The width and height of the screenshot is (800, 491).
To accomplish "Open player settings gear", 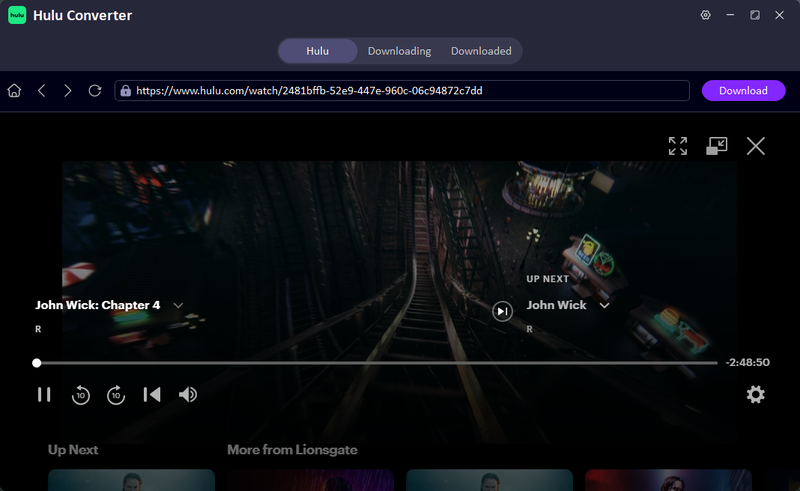I will tap(755, 395).
